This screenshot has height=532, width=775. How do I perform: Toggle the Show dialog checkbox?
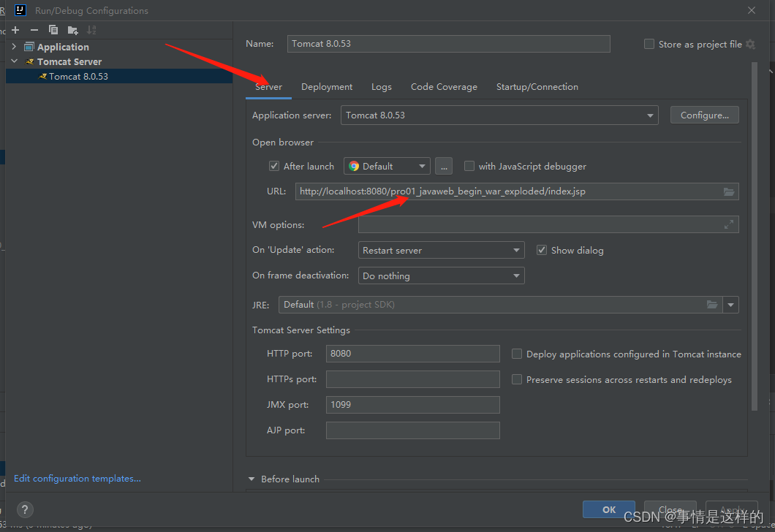(x=542, y=250)
